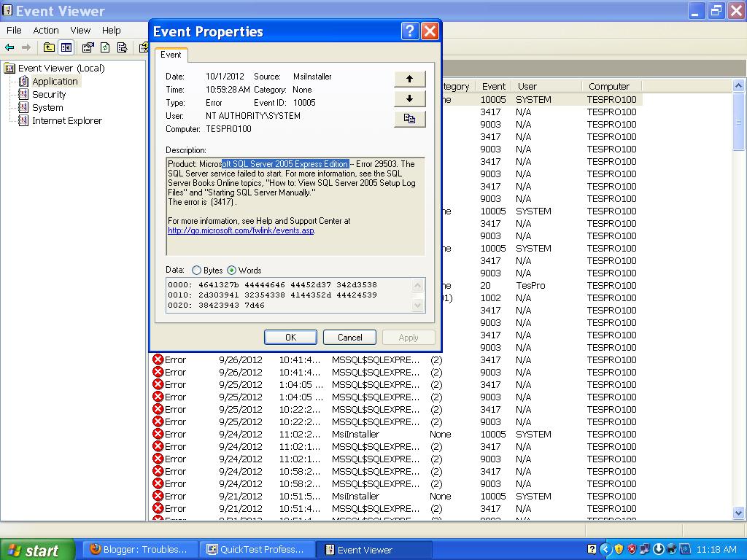Viewport: 747px width, 560px height.
Task: Select the Event tab in Event Properties
Action: pyautogui.click(x=171, y=55)
